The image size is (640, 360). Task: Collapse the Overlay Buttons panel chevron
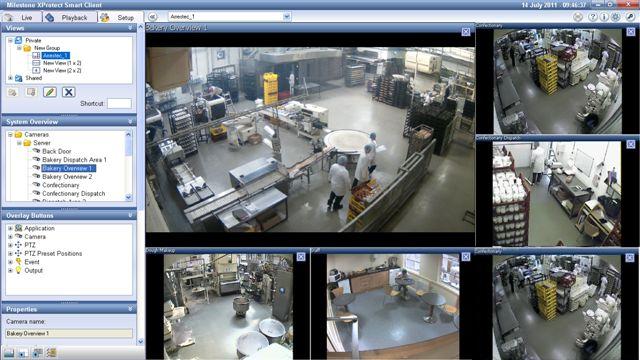(x=130, y=215)
